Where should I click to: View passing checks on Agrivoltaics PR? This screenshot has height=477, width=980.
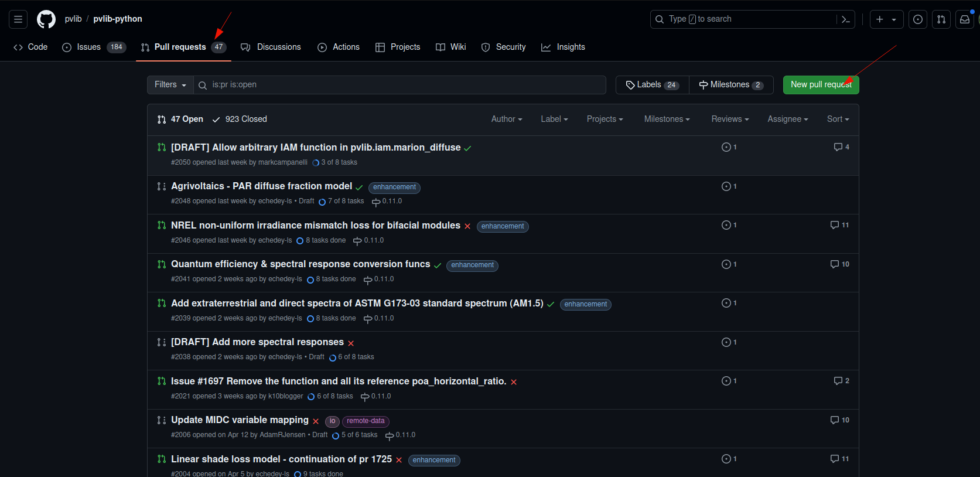[359, 188]
